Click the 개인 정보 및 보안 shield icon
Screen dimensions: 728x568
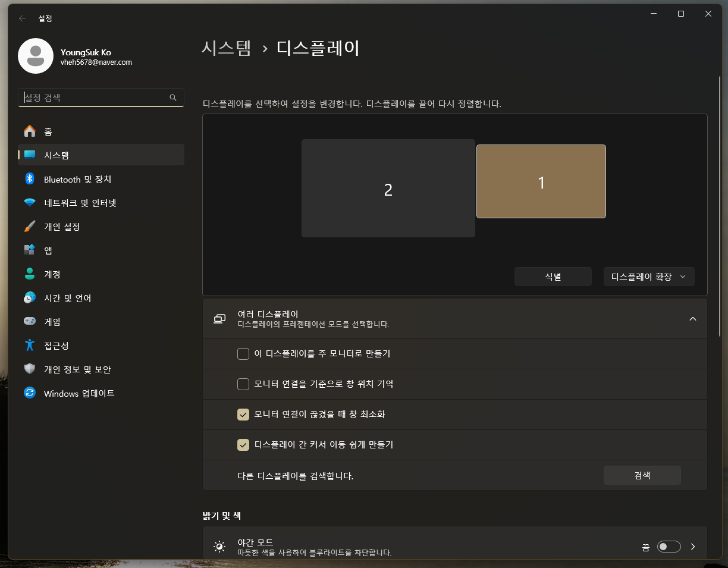coord(30,369)
